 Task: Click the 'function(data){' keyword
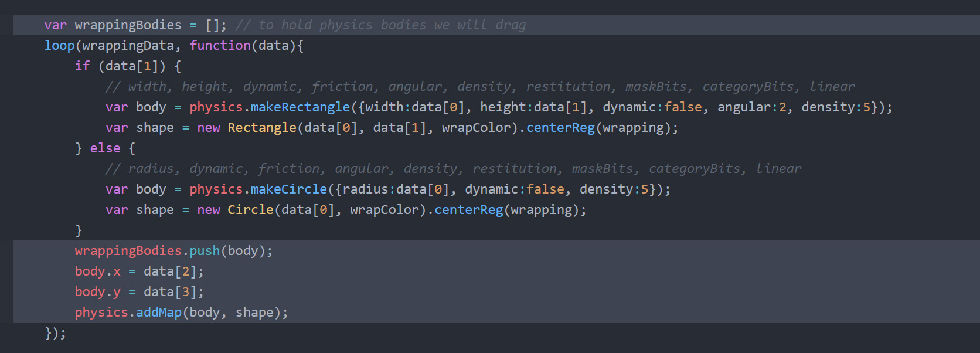coord(246,46)
